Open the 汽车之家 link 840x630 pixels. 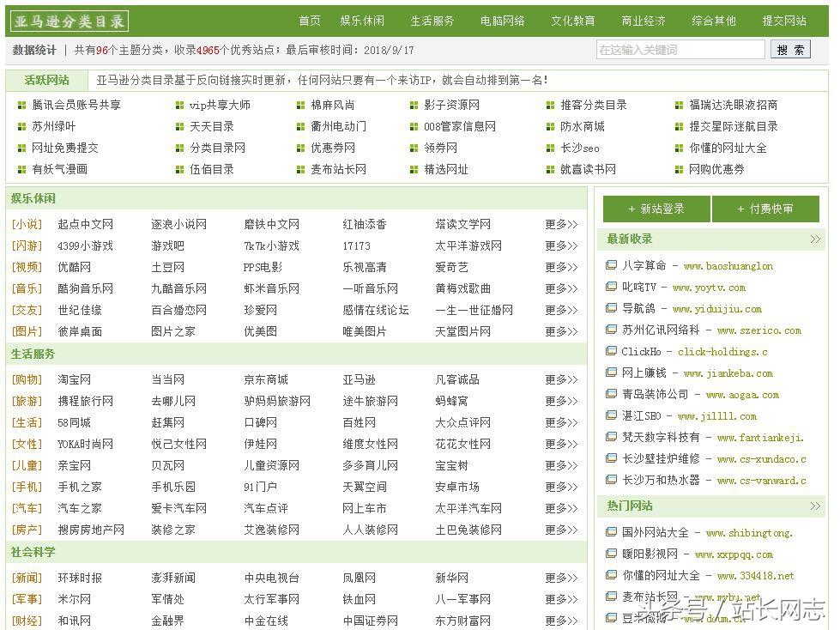coord(80,508)
